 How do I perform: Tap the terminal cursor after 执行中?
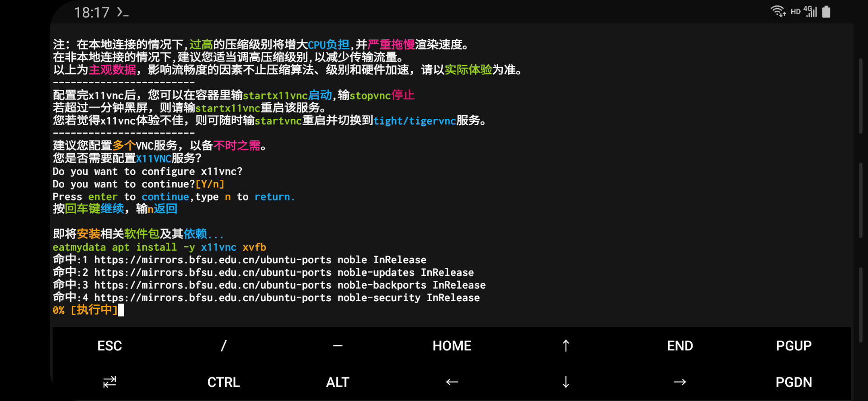tap(121, 310)
